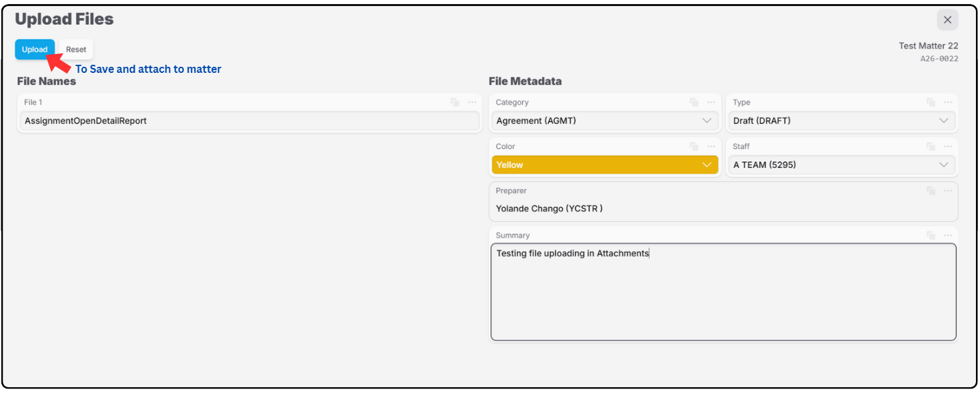Image resolution: width=980 pixels, height=394 pixels.
Task: Open more options for File 1 field
Action: [472, 103]
